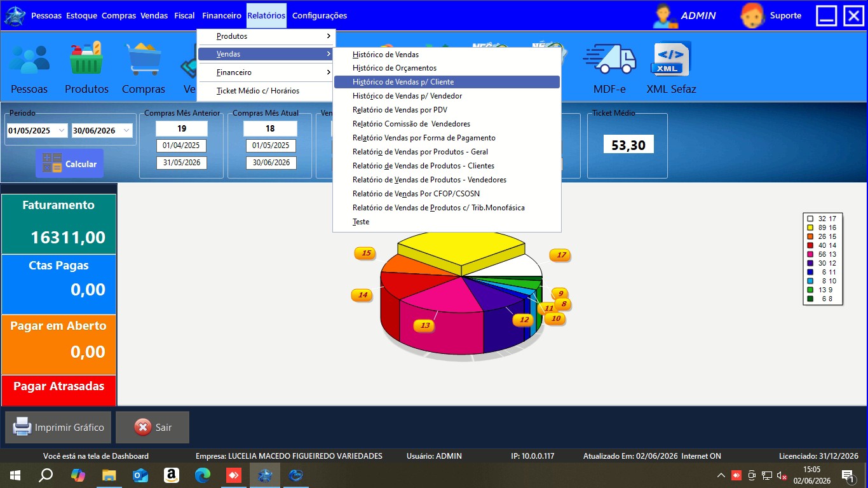Screen dimensions: 868x488
Task: Click Compras Mês Anterior value 19
Action: (x=182, y=128)
